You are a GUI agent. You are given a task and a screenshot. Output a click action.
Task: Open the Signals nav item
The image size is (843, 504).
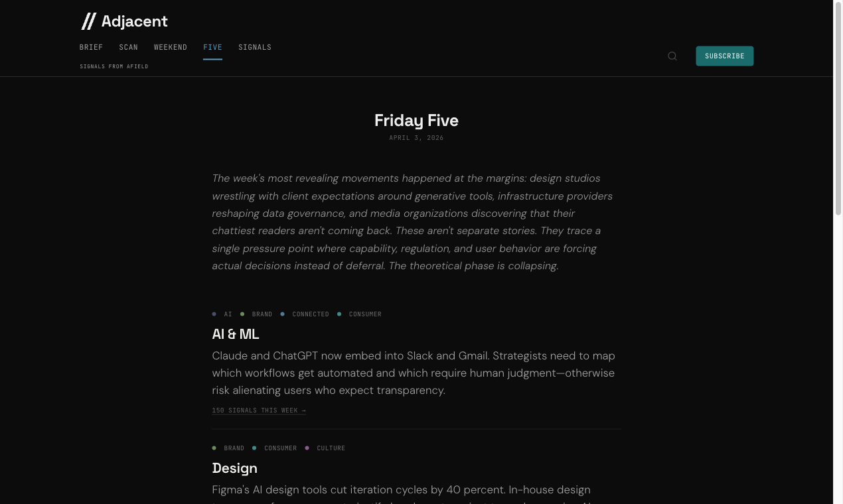(255, 47)
